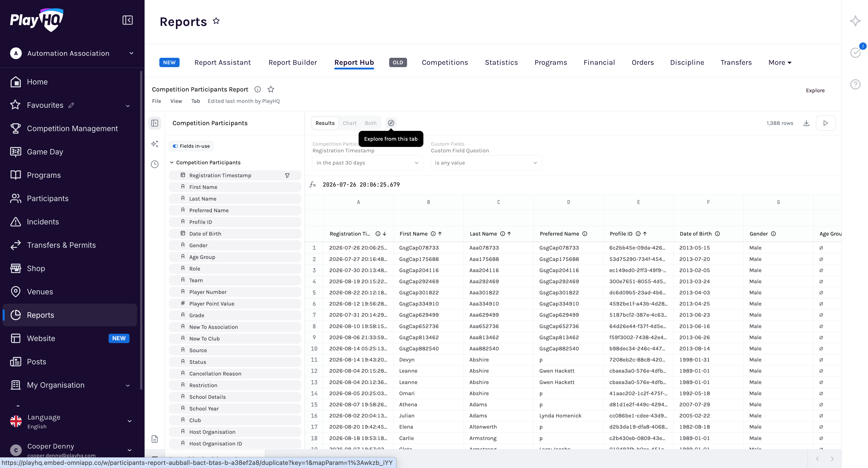Open the Discipline tab
868x468 pixels.
pos(687,62)
